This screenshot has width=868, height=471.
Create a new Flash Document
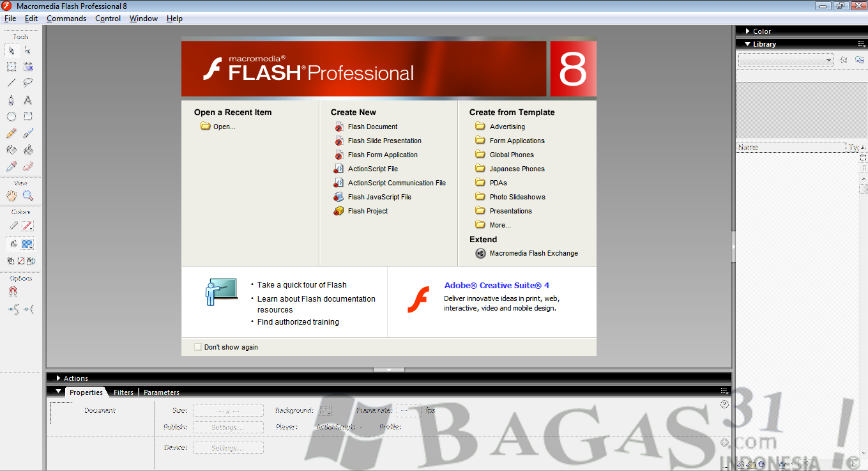pos(372,127)
